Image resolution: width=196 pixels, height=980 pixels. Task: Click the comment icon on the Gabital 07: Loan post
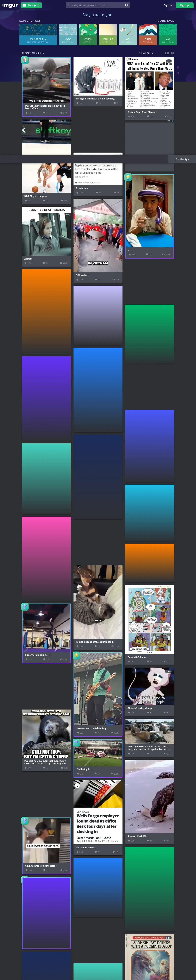click(x=148, y=661)
